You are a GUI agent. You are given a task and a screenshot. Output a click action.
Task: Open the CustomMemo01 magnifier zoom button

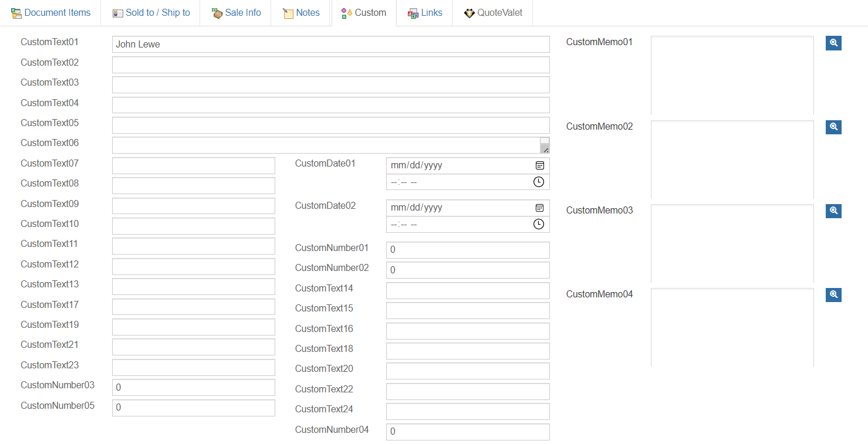click(x=833, y=43)
